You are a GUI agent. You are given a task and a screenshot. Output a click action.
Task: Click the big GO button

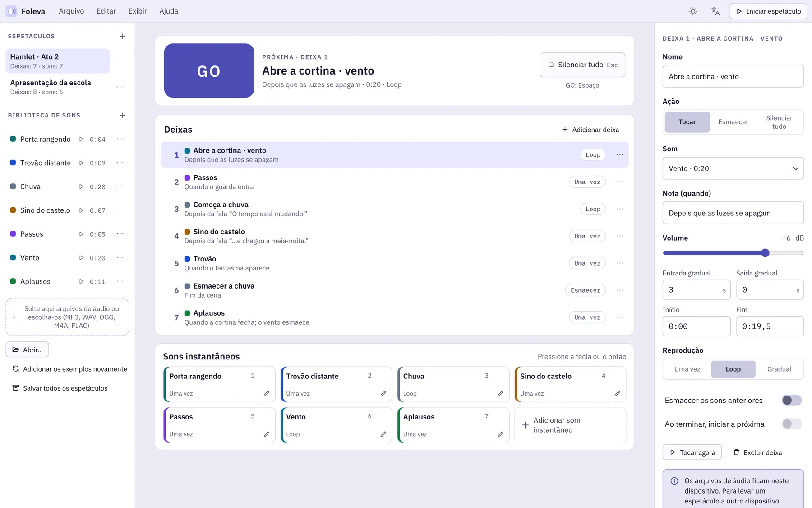pyautogui.click(x=209, y=70)
